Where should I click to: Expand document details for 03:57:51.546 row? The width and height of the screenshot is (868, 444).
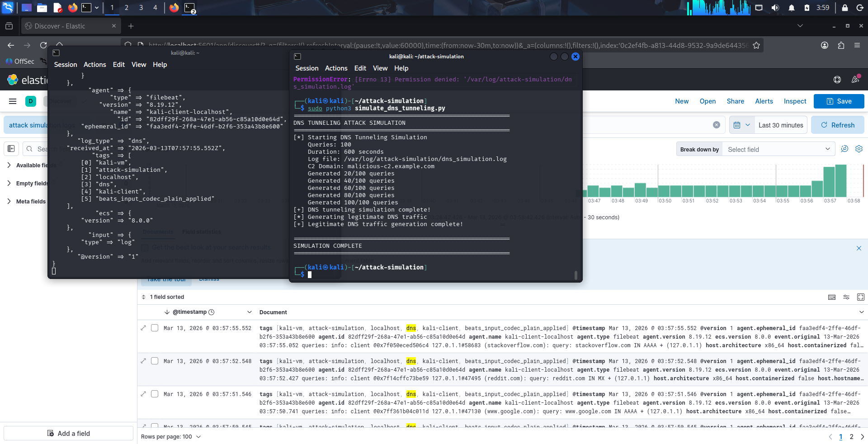(x=143, y=394)
